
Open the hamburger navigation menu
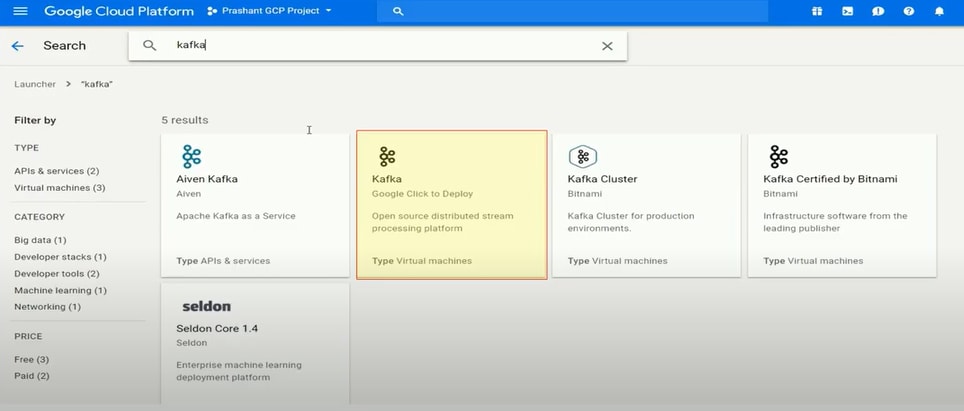(20, 11)
